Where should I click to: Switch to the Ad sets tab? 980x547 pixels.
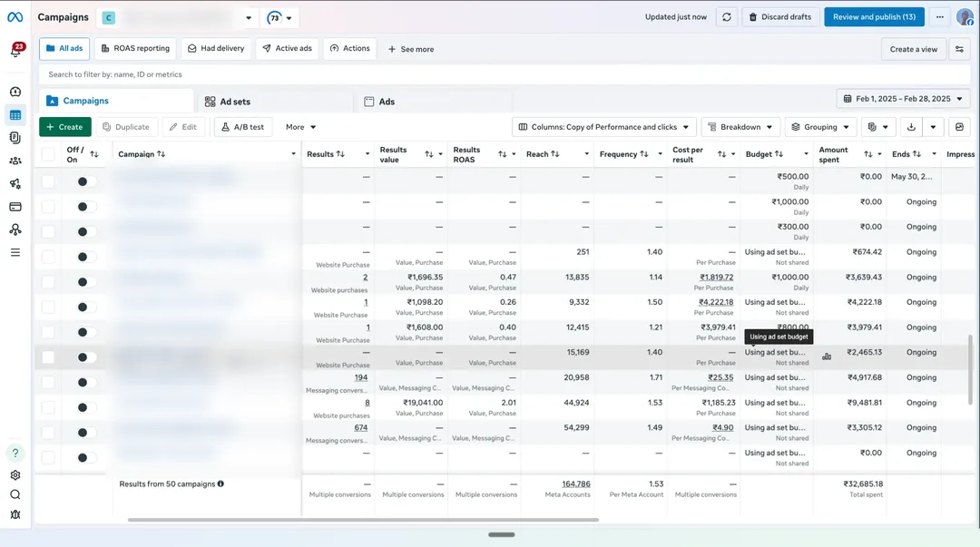point(276,102)
